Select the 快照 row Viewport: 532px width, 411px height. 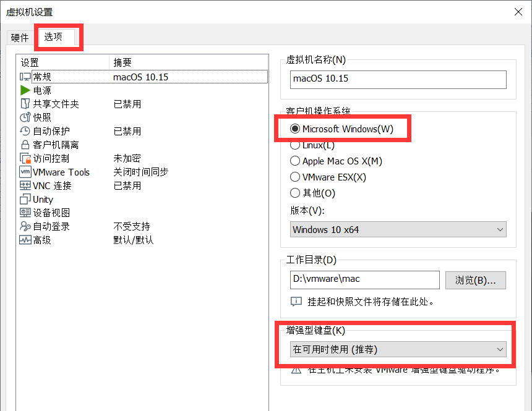click(143, 117)
